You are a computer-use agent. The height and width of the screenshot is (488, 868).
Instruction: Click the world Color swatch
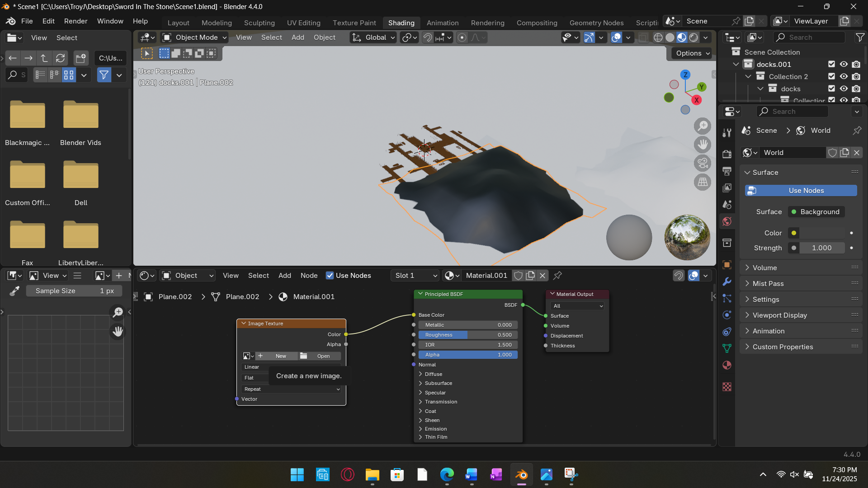tap(822, 233)
